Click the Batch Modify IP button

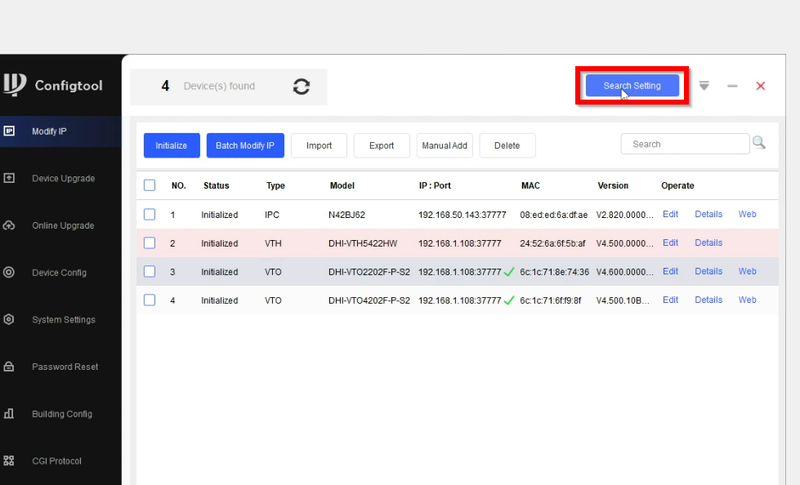pyautogui.click(x=246, y=145)
